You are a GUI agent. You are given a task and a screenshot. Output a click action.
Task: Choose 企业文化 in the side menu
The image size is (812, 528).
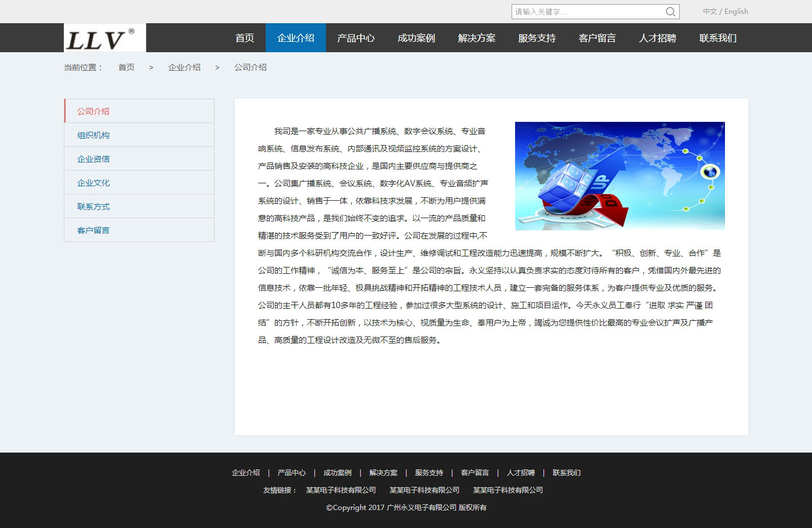(93, 183)
